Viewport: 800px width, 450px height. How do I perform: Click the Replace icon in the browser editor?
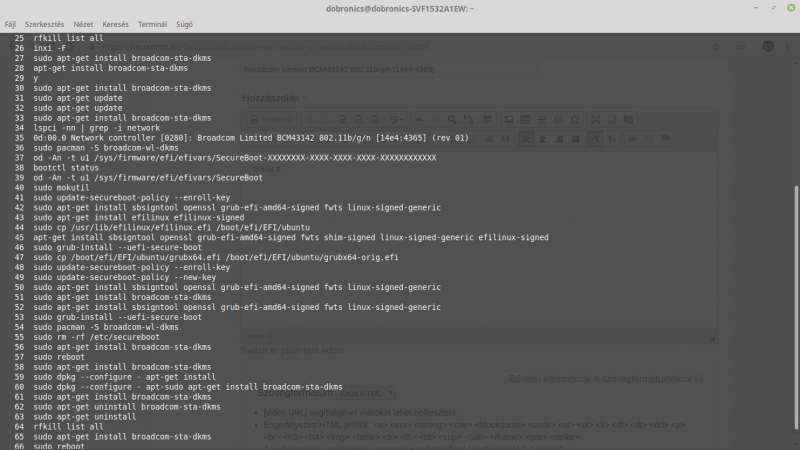click(x=468, y=119)
